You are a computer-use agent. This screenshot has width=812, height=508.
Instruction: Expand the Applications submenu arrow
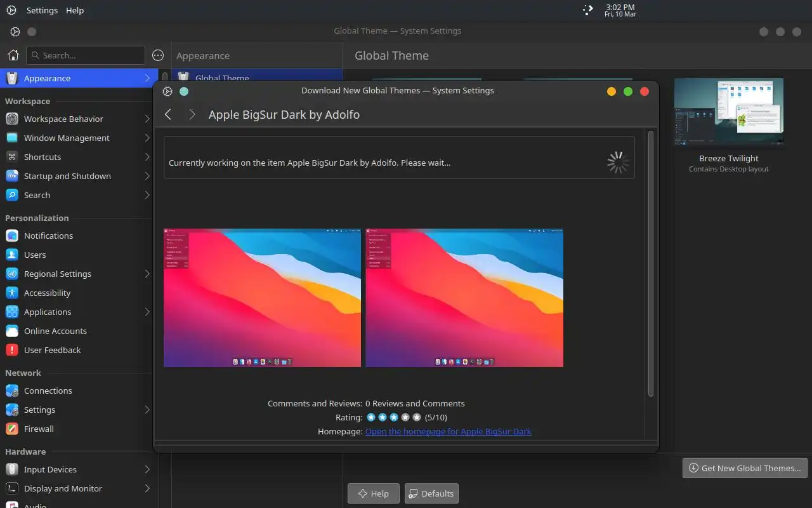pyautogui.click(x=147, y=312)
